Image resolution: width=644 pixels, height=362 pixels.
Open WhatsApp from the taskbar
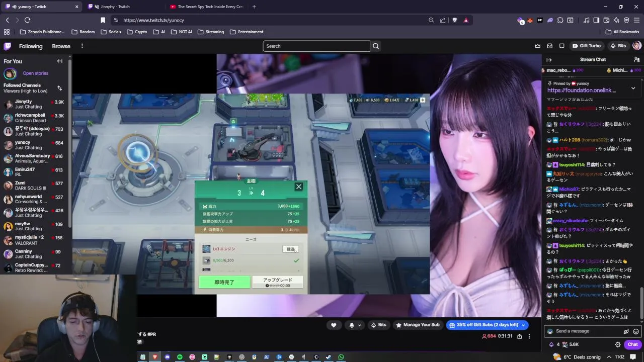(341, 357)
